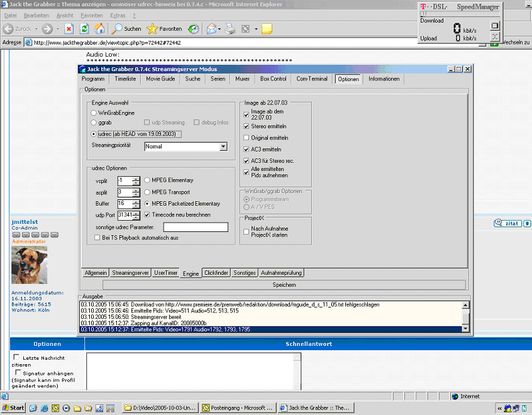Click the zitat quote button
Screen dimensions: 532x415
pos(507,223)
